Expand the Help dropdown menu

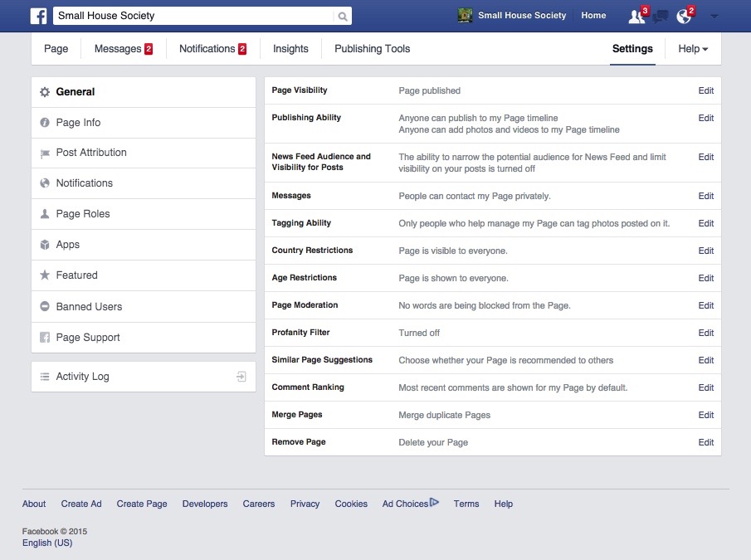[693, 49]
